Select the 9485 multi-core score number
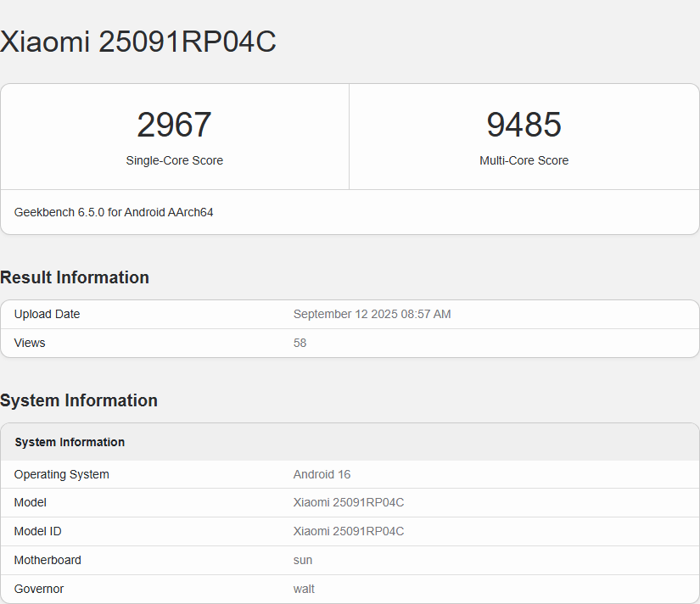The height and width of the screenshot is (604, 700). click(x=524, y=125)
